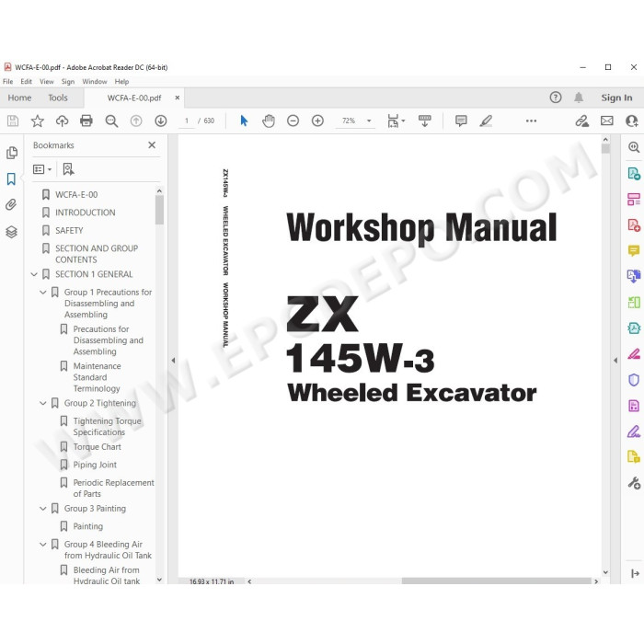The width and height of the screenshot is (644, 644).
Task: Click the page number input field
Action: (187, 121)
